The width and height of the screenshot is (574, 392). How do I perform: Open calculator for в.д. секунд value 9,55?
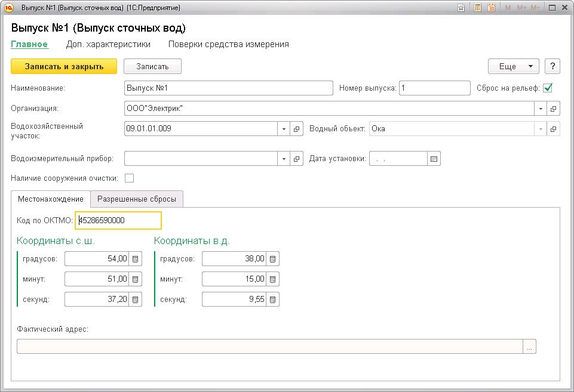tap(272, 300)
